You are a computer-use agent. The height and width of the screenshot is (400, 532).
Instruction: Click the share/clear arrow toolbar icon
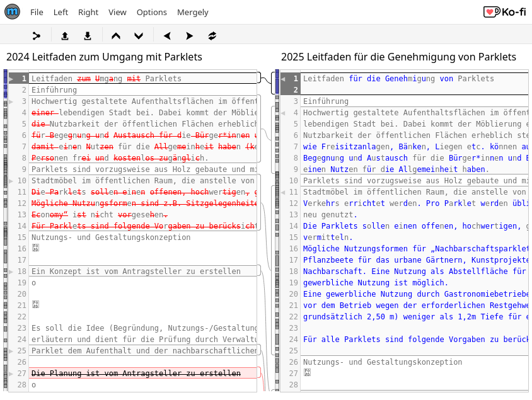pyautogui.click(x=37, y=36)
